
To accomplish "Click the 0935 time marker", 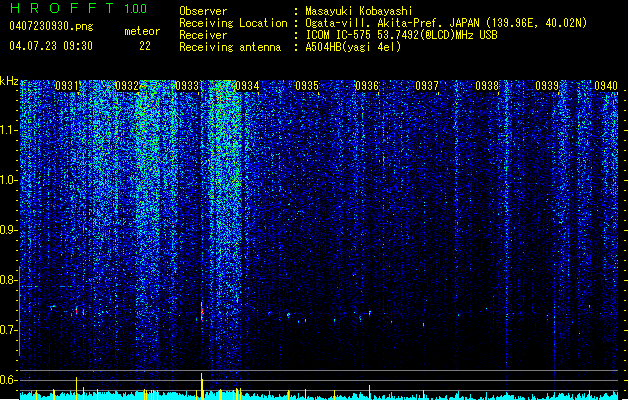I will point(307,86).
